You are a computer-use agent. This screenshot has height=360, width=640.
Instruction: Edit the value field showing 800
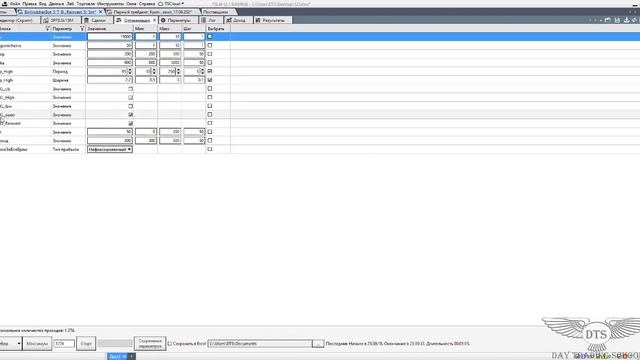tap(109, 63)
